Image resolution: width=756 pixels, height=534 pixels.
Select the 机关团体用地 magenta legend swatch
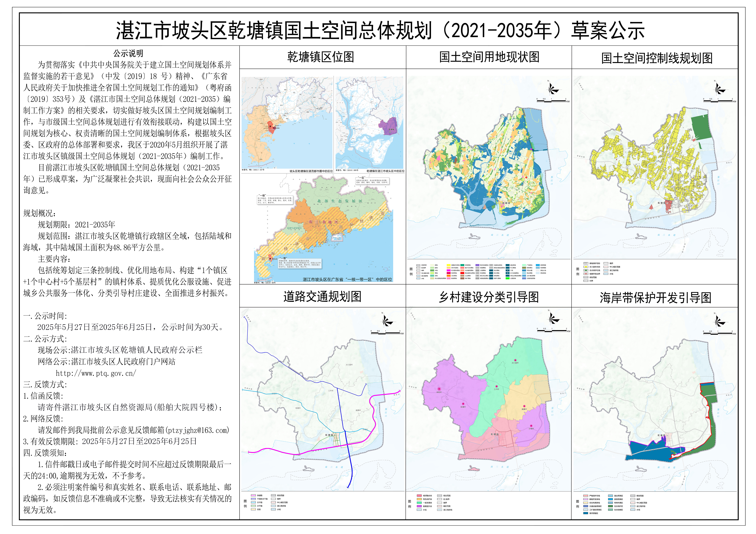(449, 270)
